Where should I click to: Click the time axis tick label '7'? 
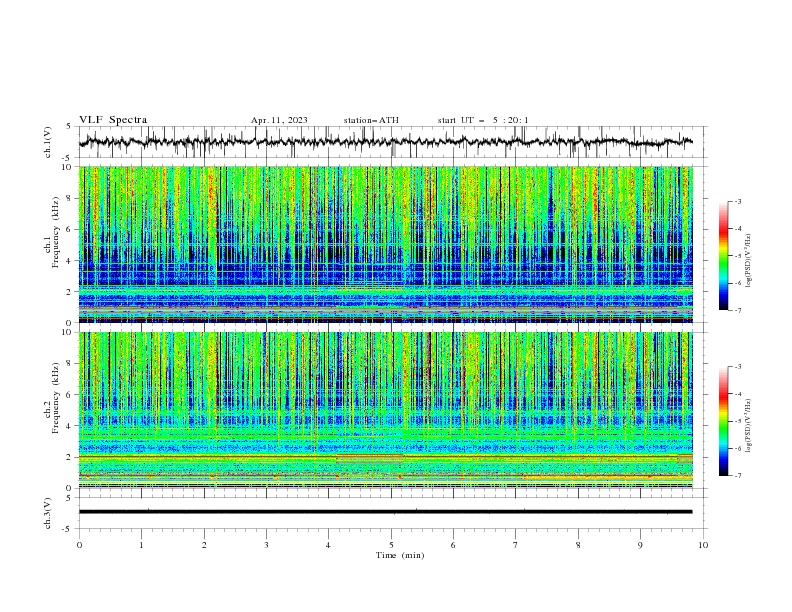click(516, 545)
